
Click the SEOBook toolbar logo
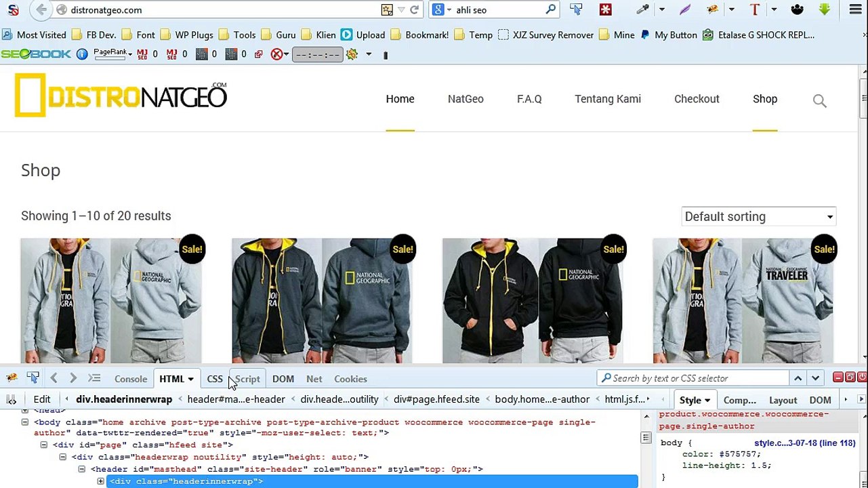36,54
